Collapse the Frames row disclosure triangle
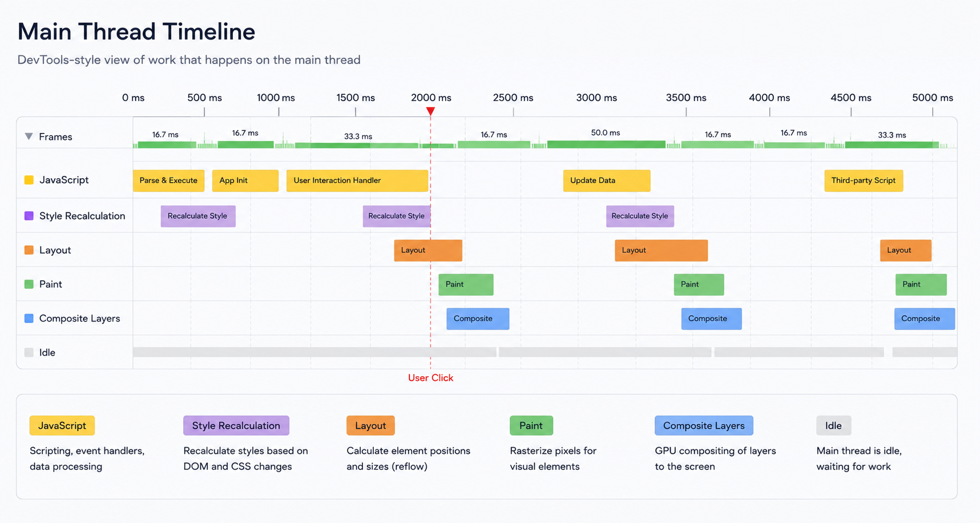The image size is (980, 523). coord(29,136)
